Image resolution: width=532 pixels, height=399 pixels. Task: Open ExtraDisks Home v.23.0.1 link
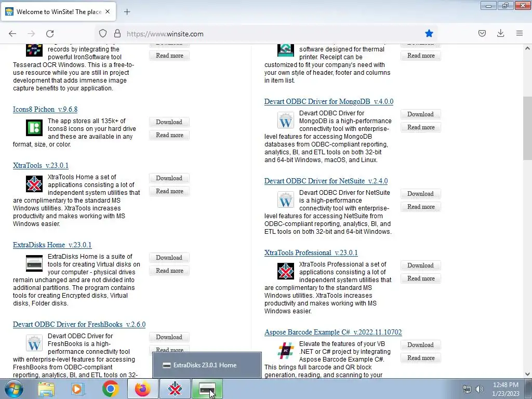52,245
